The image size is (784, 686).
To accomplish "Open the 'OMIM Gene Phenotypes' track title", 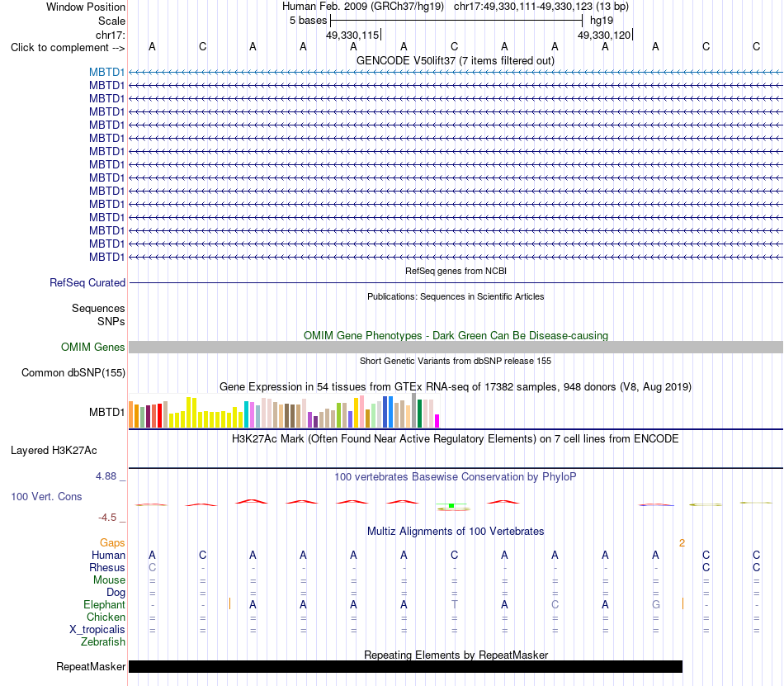I will click(x=456, y=335).
